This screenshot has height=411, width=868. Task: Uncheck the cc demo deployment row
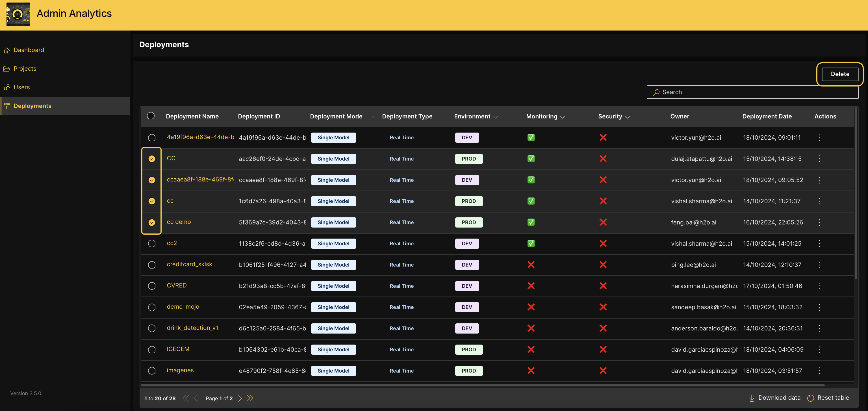coord(152,222)
